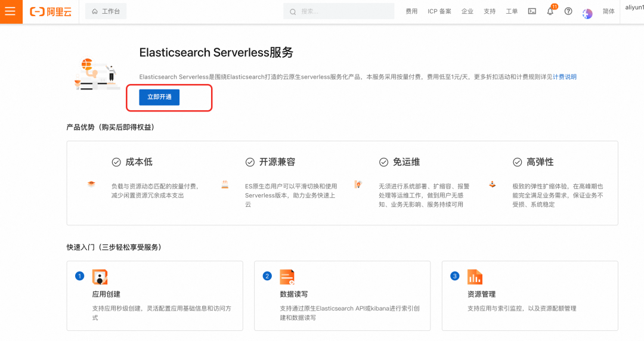Viewport: 644px width, 341px height.
Task: Select the 应用创建 card title
Action: coord(106,294)
